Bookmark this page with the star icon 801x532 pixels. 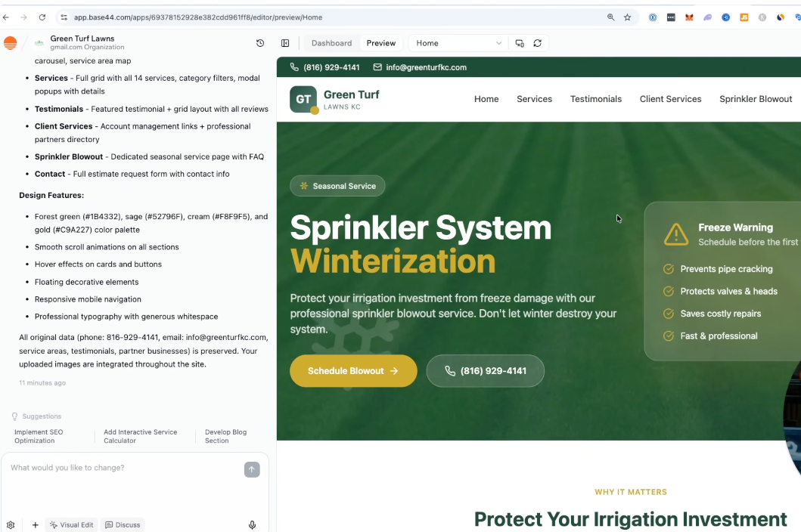627,17
